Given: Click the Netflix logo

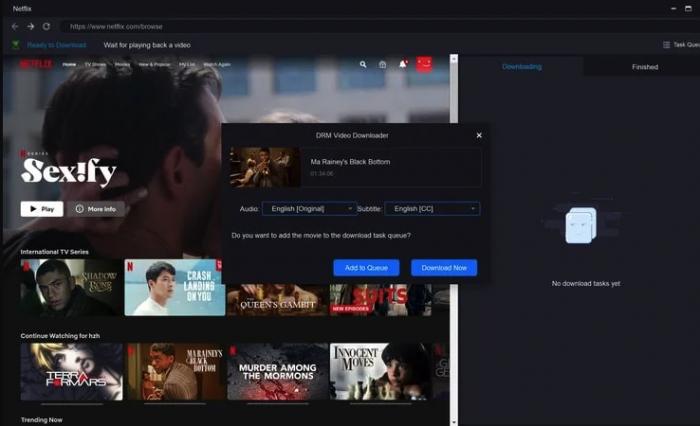Looking at the screenshot, I should tap(36, 64).
